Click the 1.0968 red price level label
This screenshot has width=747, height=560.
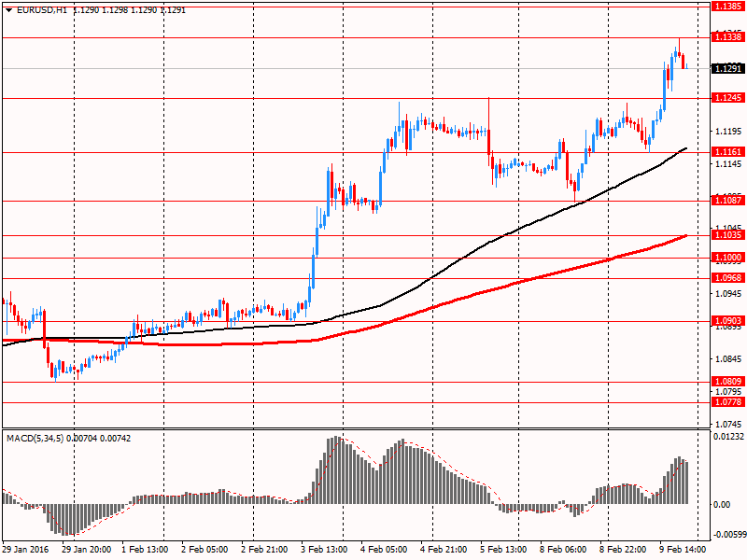point(728,277)
